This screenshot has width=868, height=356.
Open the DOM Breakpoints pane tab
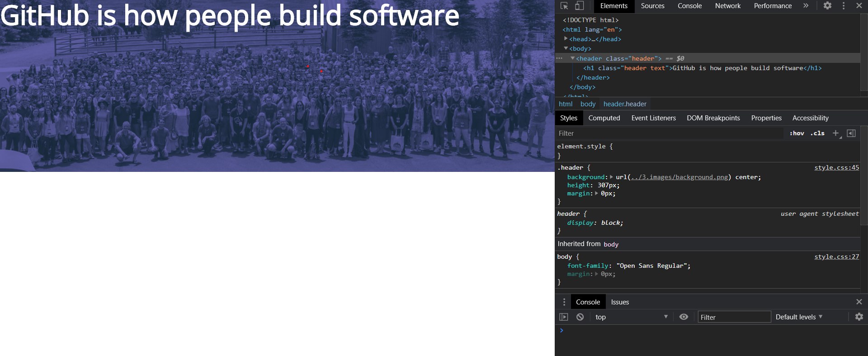point(713,118)
